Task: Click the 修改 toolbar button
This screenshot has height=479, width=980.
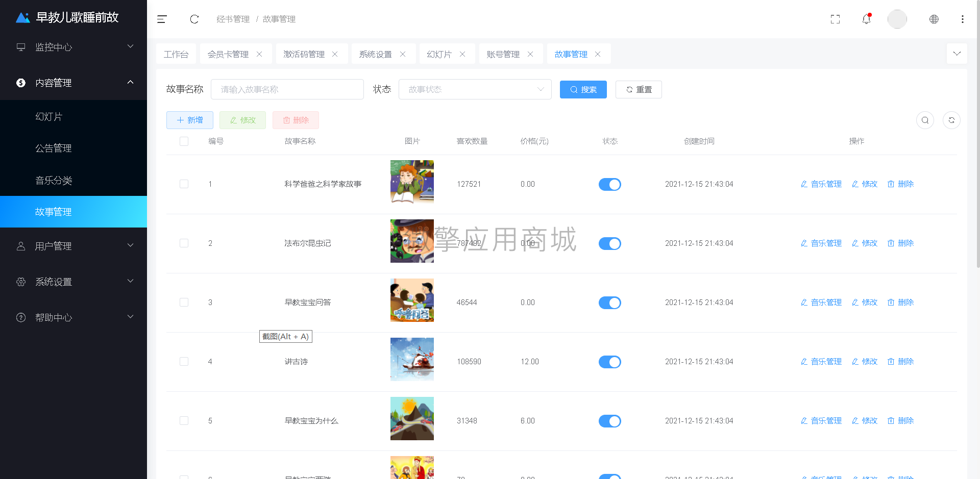Action: click(x=242, y=120)
